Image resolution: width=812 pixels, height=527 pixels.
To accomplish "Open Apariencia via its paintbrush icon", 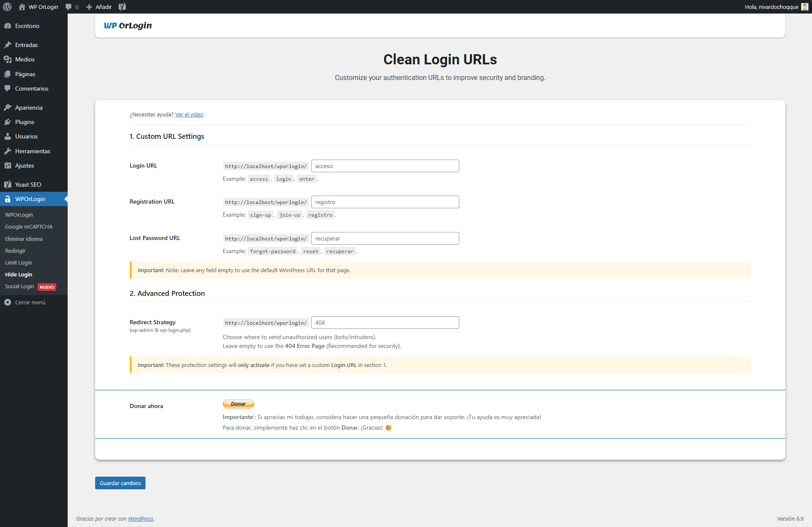I will pyautogui.click(x=8, y=107).
